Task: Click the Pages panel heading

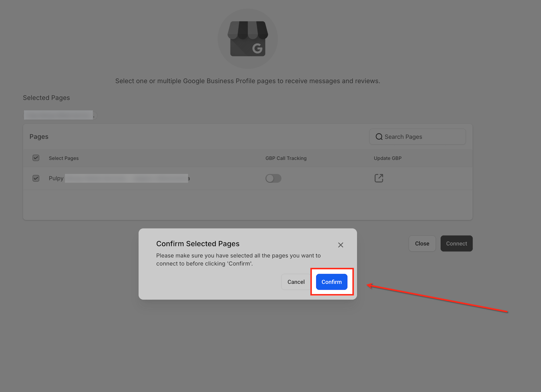Action: pyautogui.click(x=39, y=137)
